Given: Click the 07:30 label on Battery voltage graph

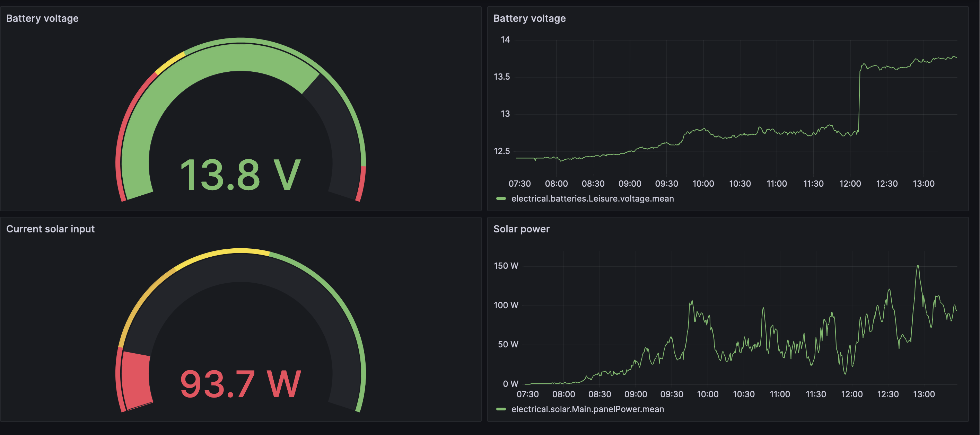Looking at the screenshot, I should pyautogui.click(x=519, y=184).
